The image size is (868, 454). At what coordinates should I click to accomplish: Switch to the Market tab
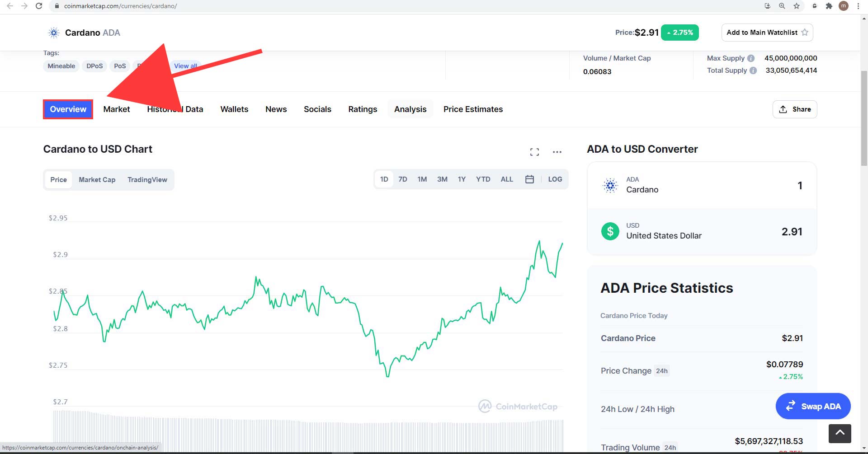click(x=117, y=109)
